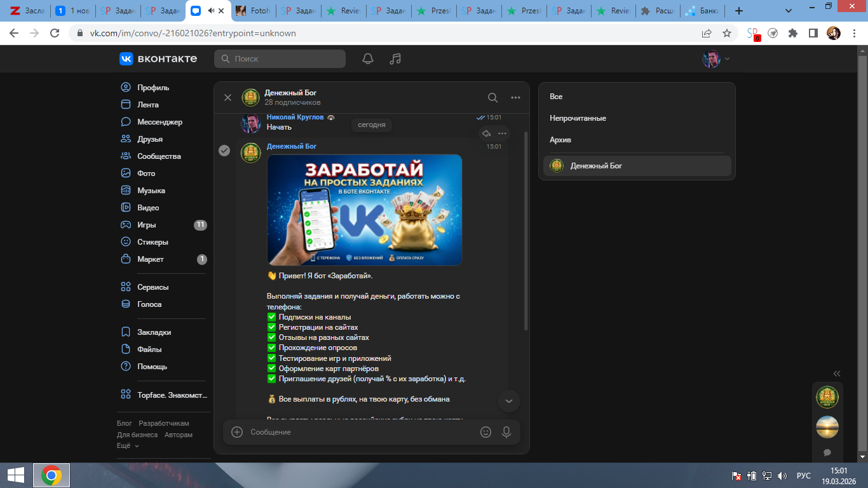Open emoji picker smiley icon
This screenshot has height=488, width=868.
(x=485, y=432)
